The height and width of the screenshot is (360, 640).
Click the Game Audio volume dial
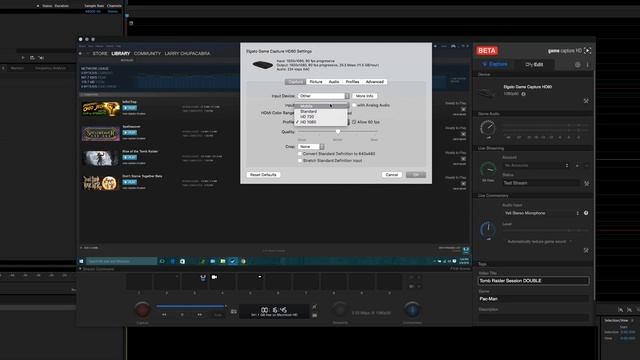coord(488,128)
